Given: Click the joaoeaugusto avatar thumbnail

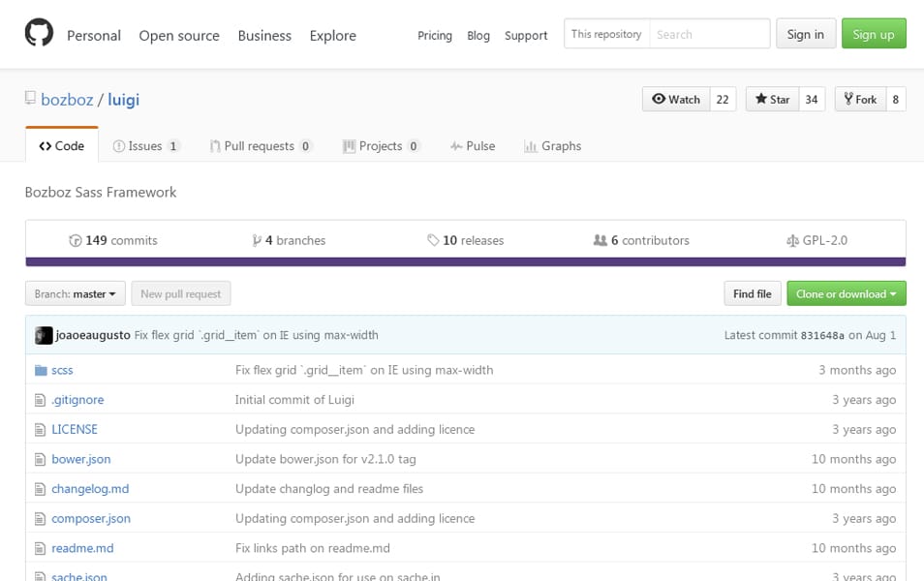Looking at the screenshot, I should point(44,335).
